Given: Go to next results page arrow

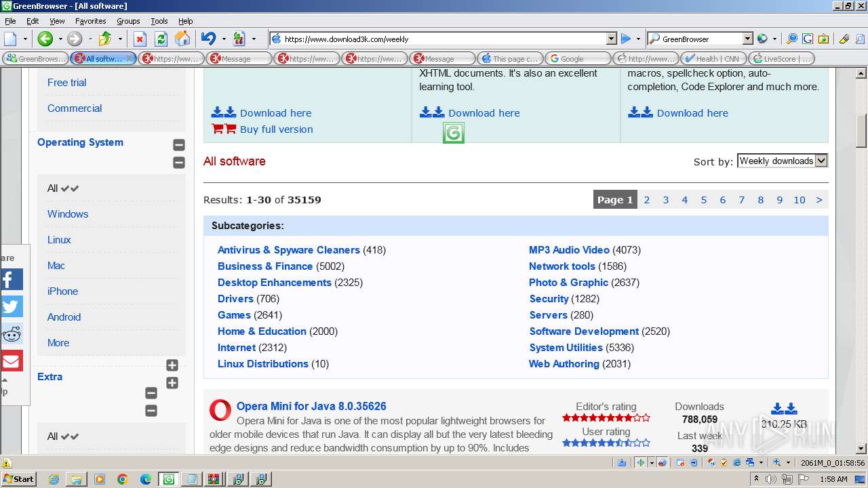Looking at the screenshot, I should pos(819,200).
